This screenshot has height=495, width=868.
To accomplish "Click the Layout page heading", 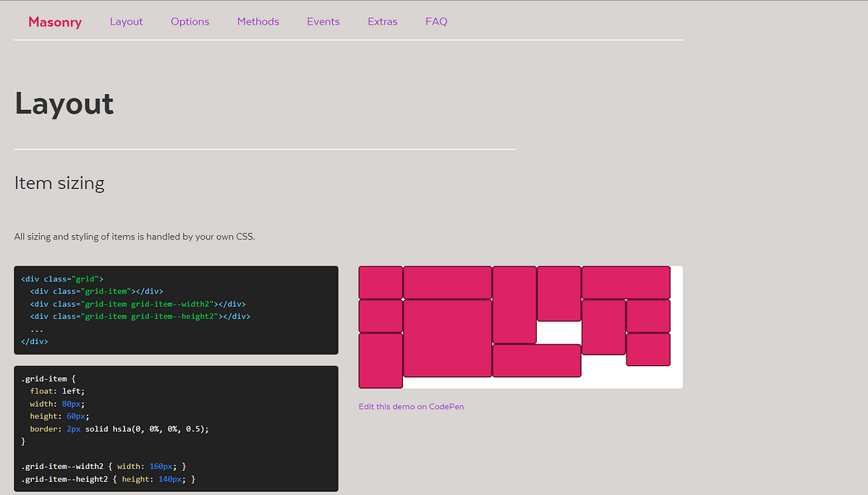I will [x=64, y=104].
